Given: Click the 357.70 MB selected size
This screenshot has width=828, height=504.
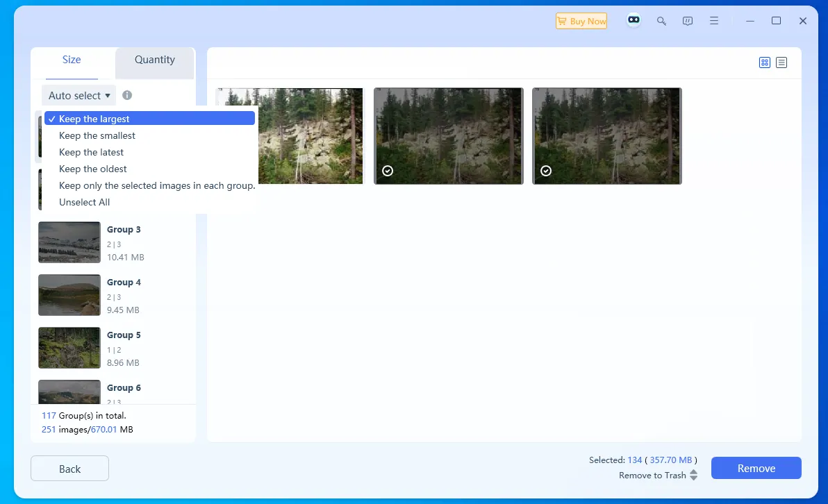Looking at the screenshot, I should pyautogui.click(x=670, y=460).
